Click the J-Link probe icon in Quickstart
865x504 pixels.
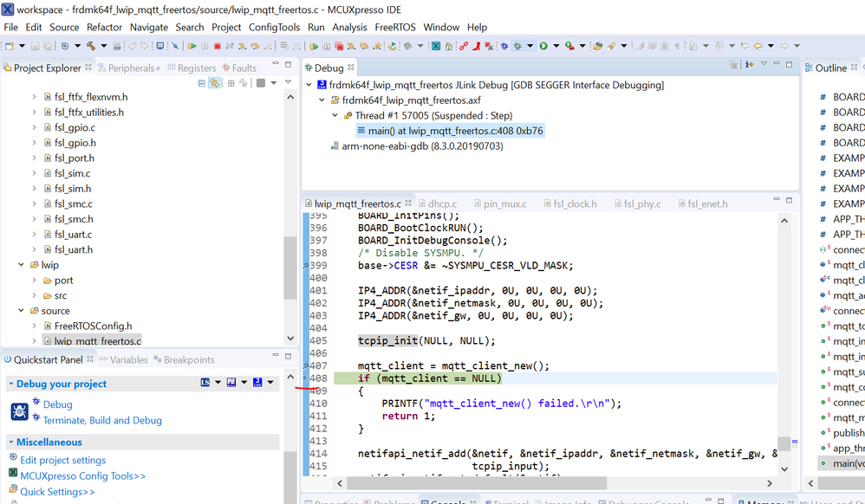click(x=257, y=382)
